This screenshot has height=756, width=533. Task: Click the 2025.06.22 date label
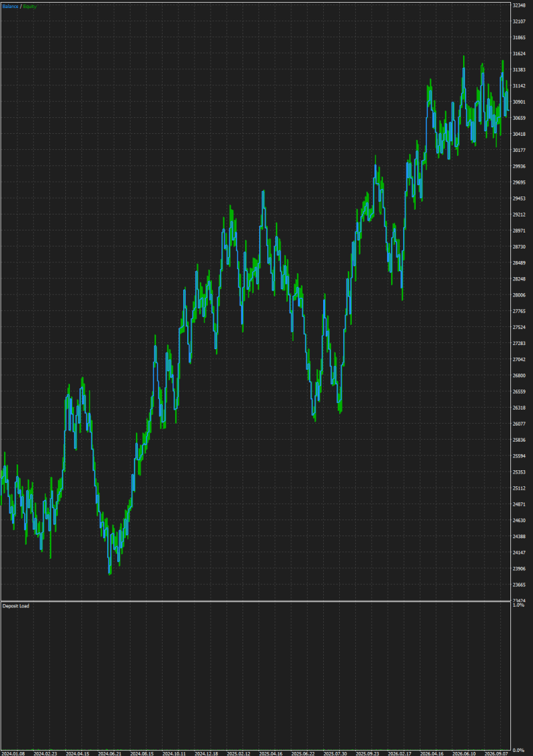[x=303, y=753]
